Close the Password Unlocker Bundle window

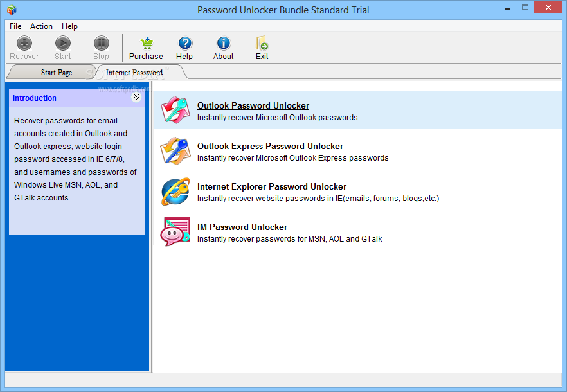pos(548,8)
